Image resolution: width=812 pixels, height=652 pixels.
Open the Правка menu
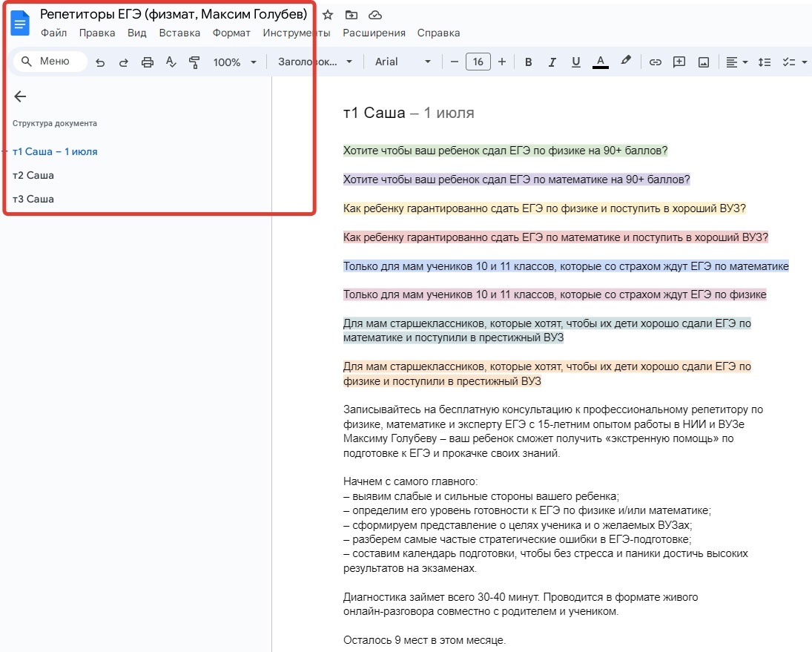[97, 33]
